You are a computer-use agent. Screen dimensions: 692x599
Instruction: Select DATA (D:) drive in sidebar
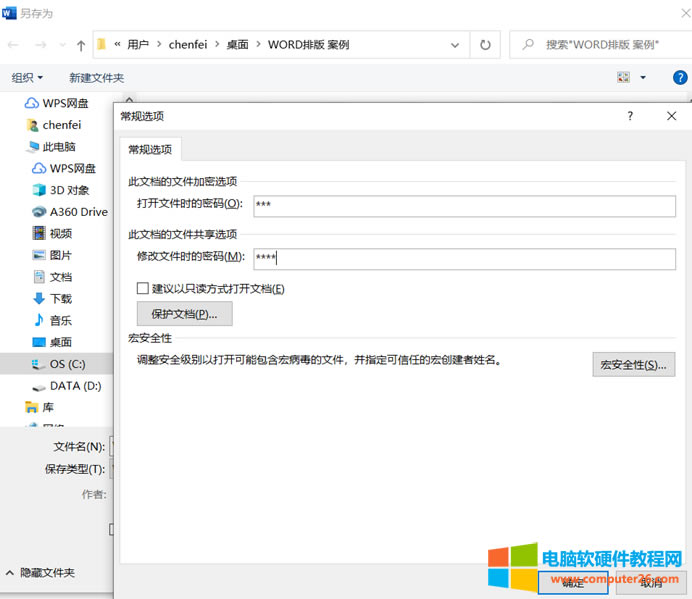(x=75, y=386)
